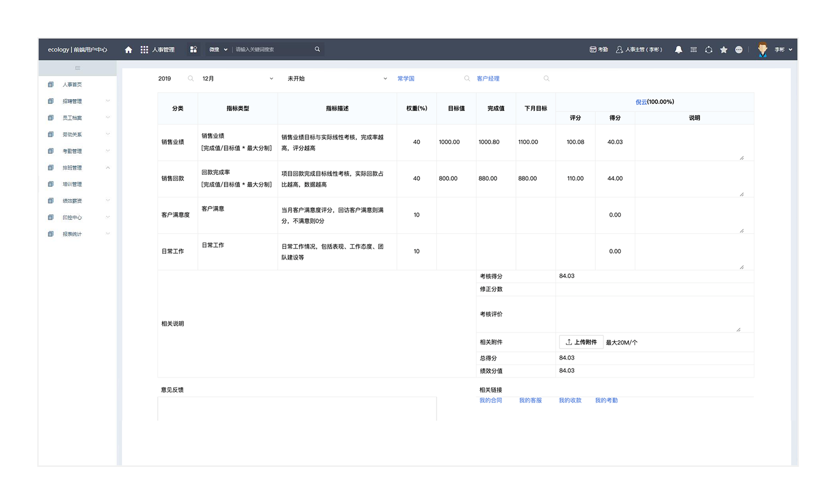Click the 完成值 1000.80 cell
This screenshot has height=504, width=836.
pyautogui.click(x=496, y=142)
